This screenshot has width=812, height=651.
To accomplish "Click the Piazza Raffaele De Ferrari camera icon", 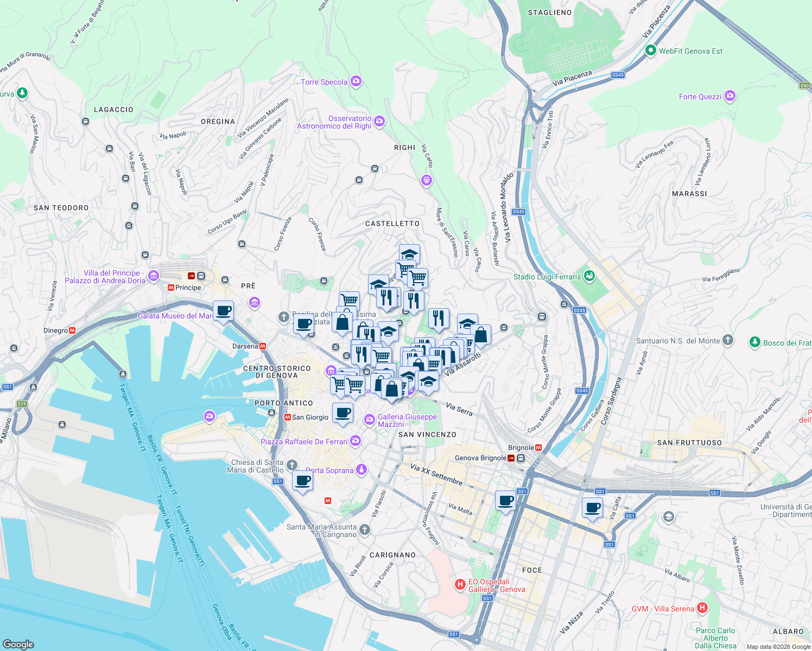I will tap(356, 441).
